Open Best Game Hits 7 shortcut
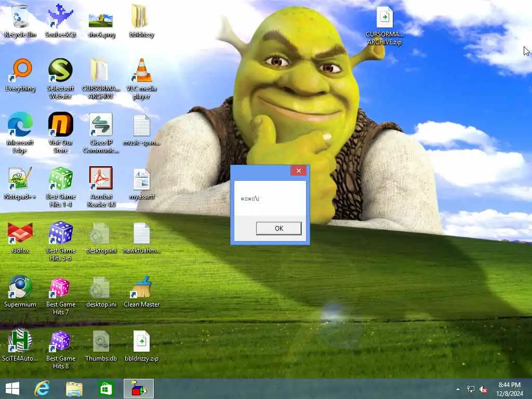532x399 pixels. pos(60,295)
